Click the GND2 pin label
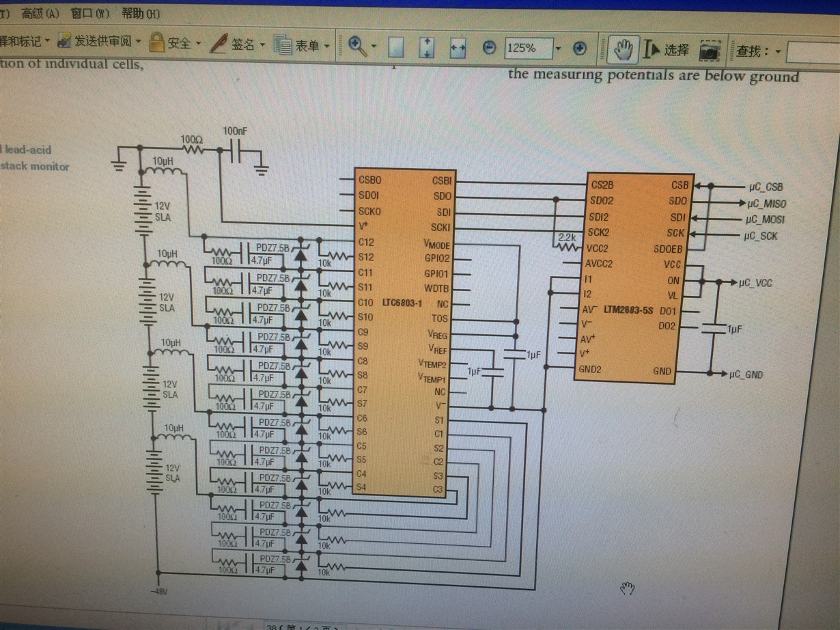 coord(590,370)
